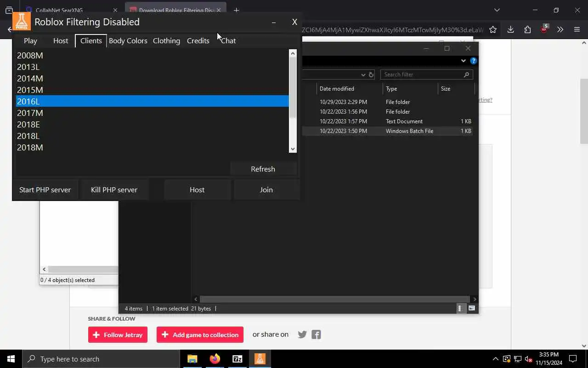Screen dimensions: 588x368
Task: Switch to the Clients tab
Action: click(91, 40)
